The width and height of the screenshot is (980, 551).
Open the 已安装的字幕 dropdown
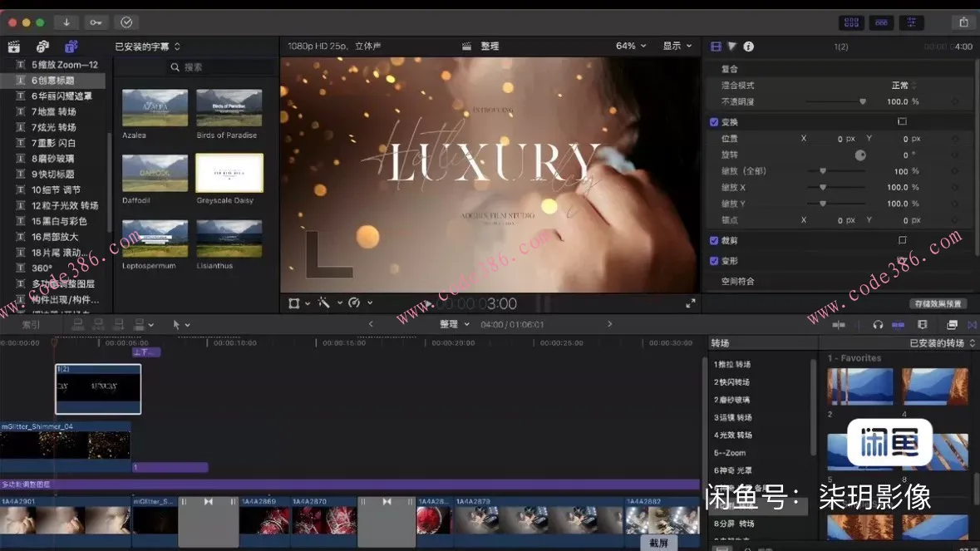(147, 47)
